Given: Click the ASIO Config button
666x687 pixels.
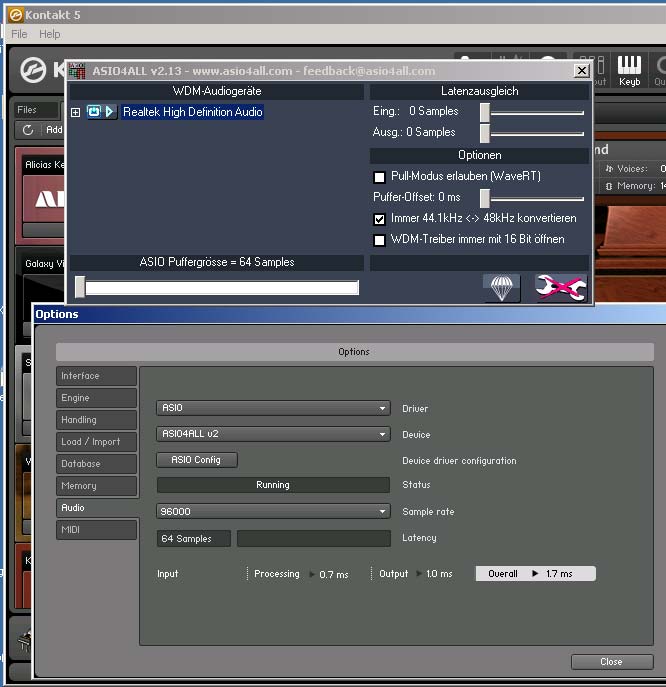Looking at the screenshot, I should pyautogui.click(x=196, y=460).
